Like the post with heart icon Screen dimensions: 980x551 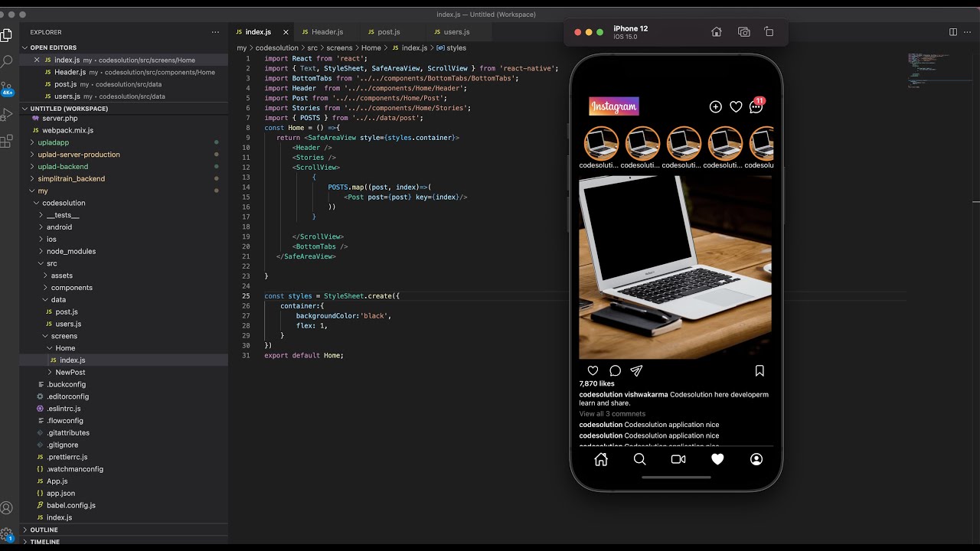pos(593,370)
